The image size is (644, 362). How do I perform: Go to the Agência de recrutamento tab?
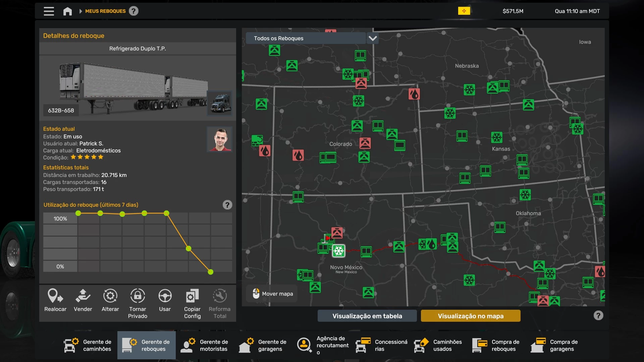[323, 345]
